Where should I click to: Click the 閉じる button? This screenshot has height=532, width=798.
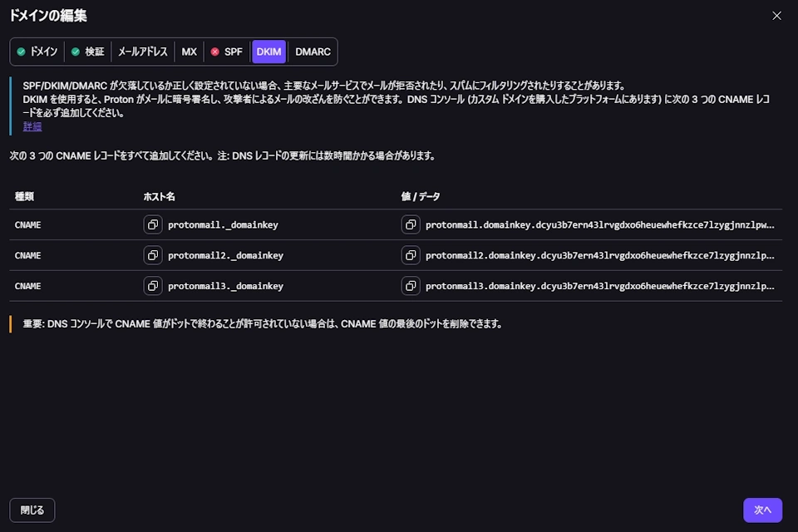[x=32, y=510]
